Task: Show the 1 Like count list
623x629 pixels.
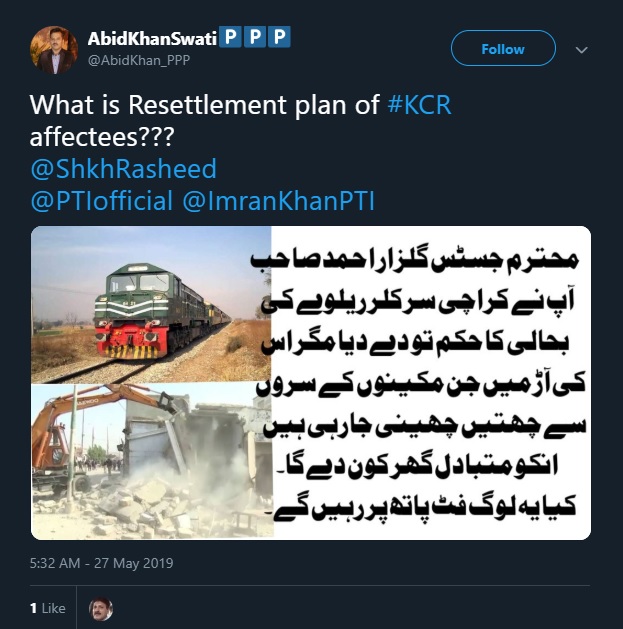Action: pos(48,608)
